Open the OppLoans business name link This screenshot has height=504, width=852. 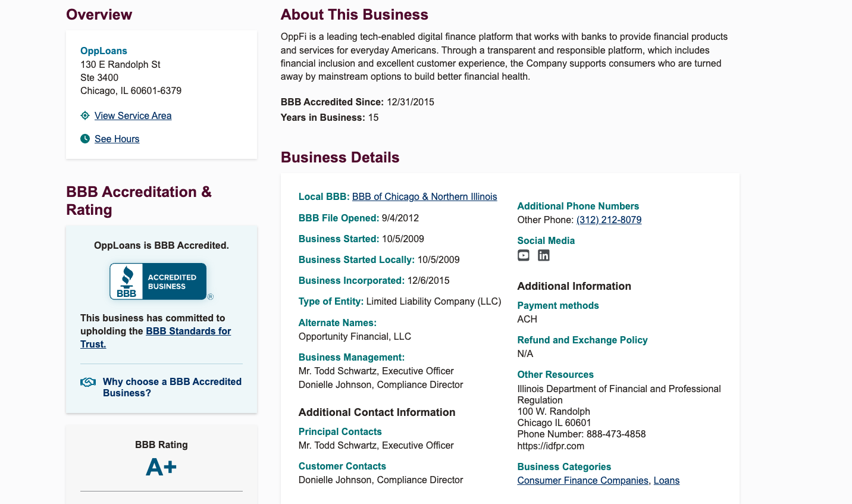click(104, 51)
